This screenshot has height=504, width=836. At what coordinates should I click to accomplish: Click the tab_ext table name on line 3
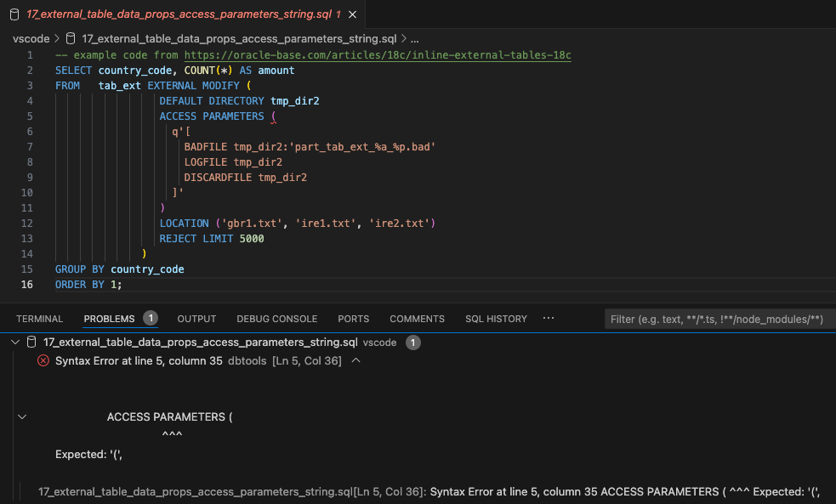[x=119, y=86]
